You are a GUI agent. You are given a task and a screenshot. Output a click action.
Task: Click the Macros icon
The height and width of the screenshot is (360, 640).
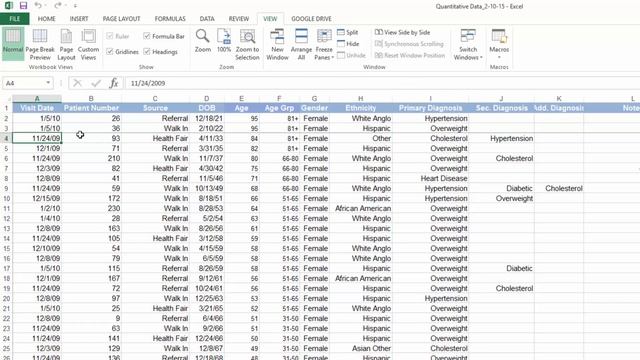point(499,37)
